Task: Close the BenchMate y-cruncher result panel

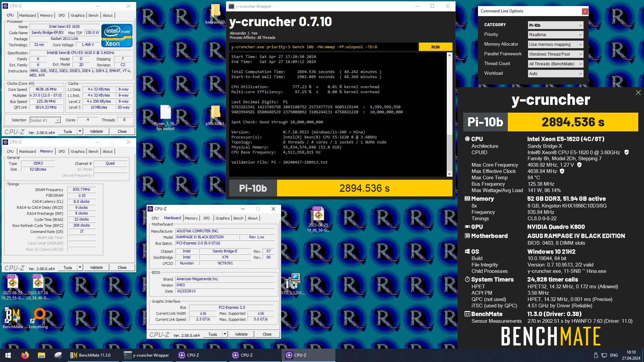Action: coord(638,93)
